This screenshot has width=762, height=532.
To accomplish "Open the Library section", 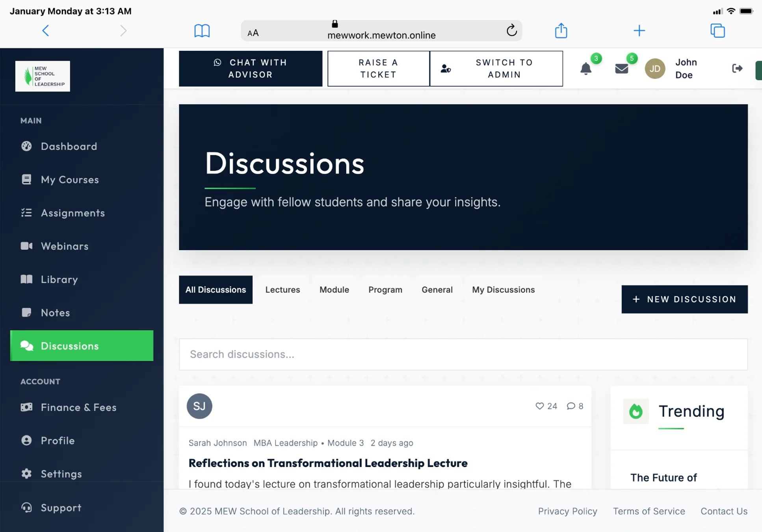I will pos(59,279).
